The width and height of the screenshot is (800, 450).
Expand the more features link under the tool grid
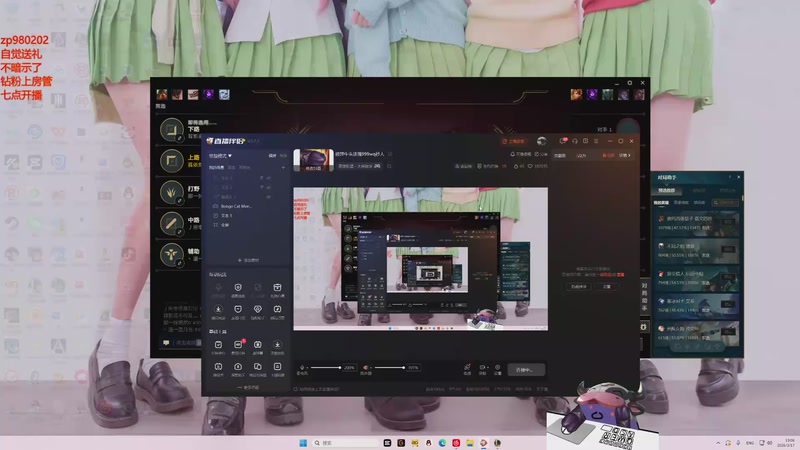pyautogui.click(x=248, y=388)
